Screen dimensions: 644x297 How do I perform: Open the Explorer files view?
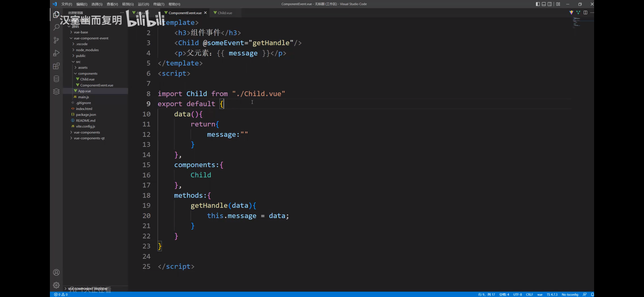(56, 15)
